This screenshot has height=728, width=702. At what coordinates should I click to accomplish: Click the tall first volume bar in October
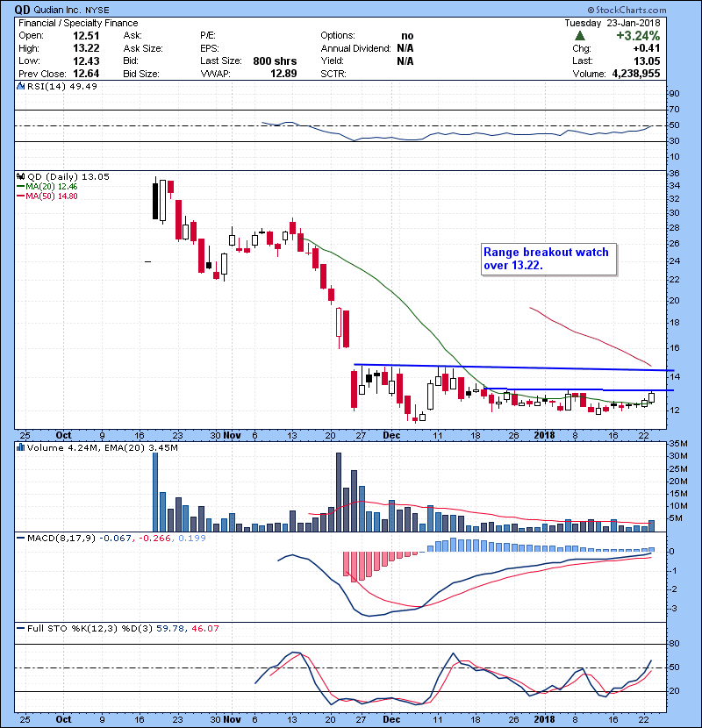pos(155,492)
